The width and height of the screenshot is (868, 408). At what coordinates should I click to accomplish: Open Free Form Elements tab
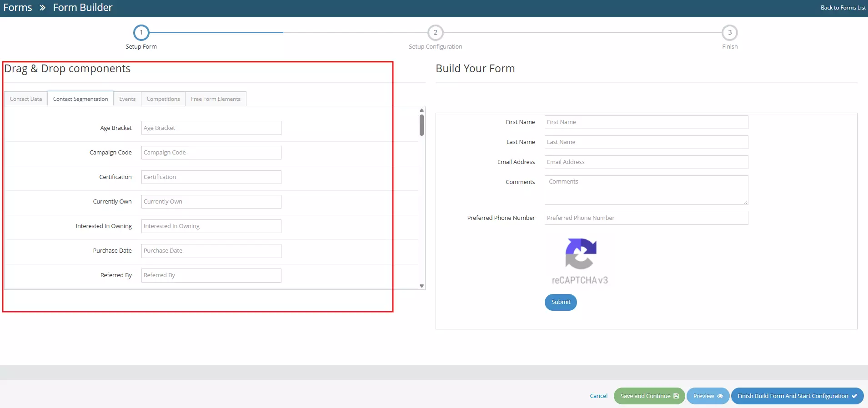click(216, 99)
